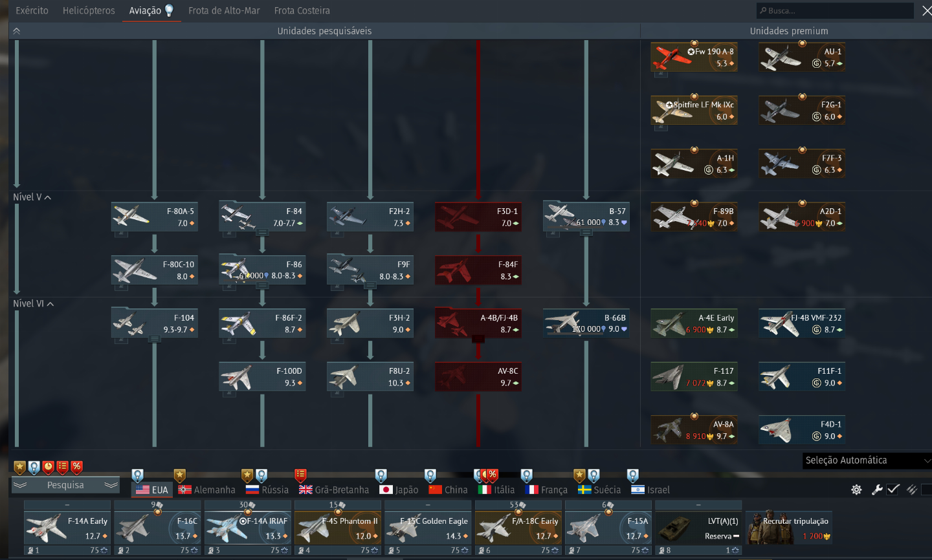The width and height of the screenshot is (932, 560).
Task: Close the research tree window
Action: click(x=926, y=11)
